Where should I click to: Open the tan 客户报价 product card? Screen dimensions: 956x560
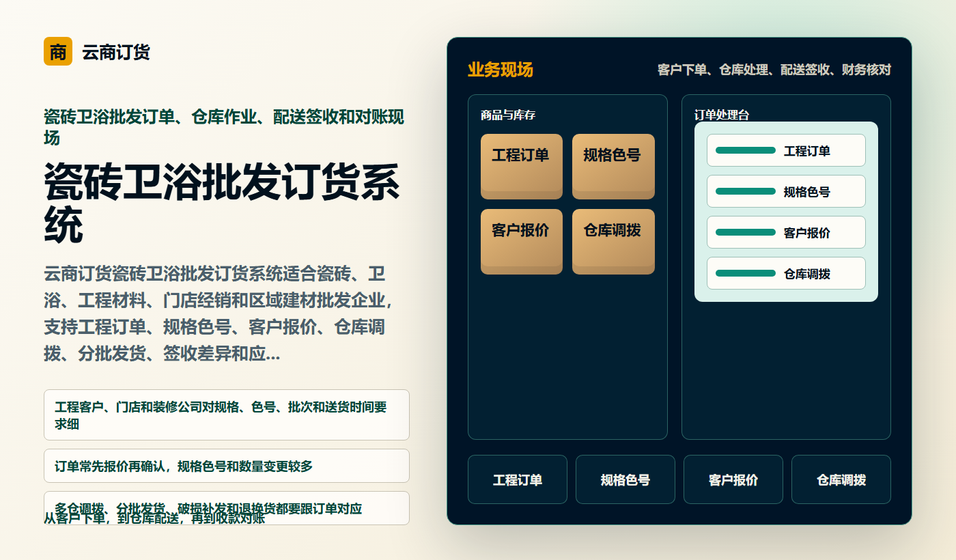(x=522, y=242)
